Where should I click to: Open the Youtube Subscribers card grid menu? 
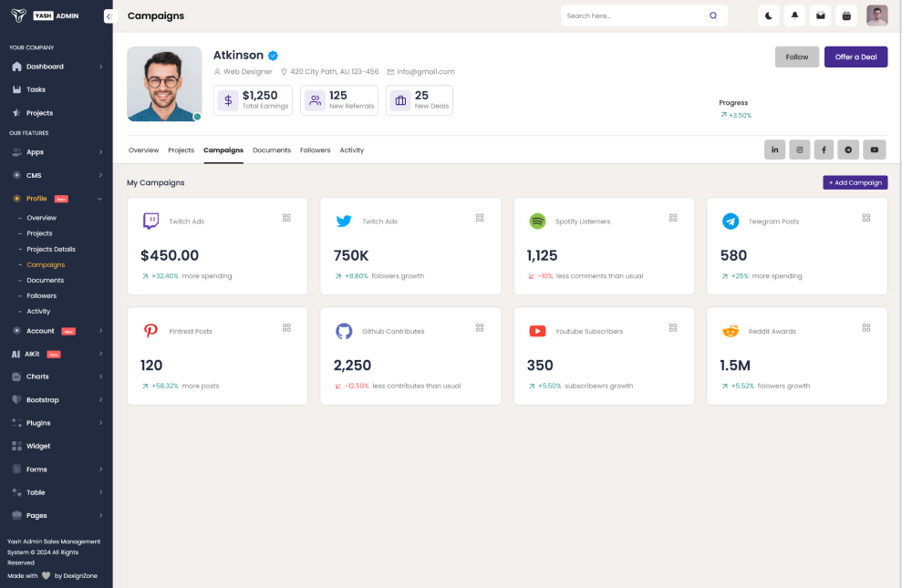click(673, 327)
